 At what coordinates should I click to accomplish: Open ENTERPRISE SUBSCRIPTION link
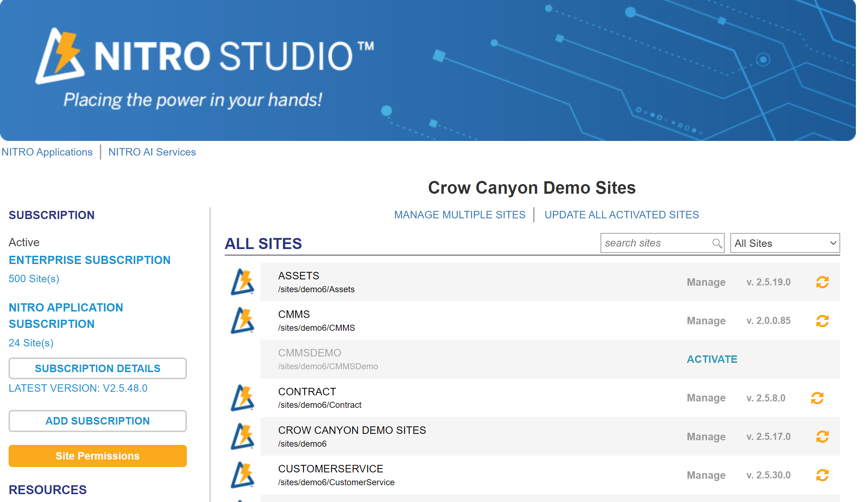(90, 260)
